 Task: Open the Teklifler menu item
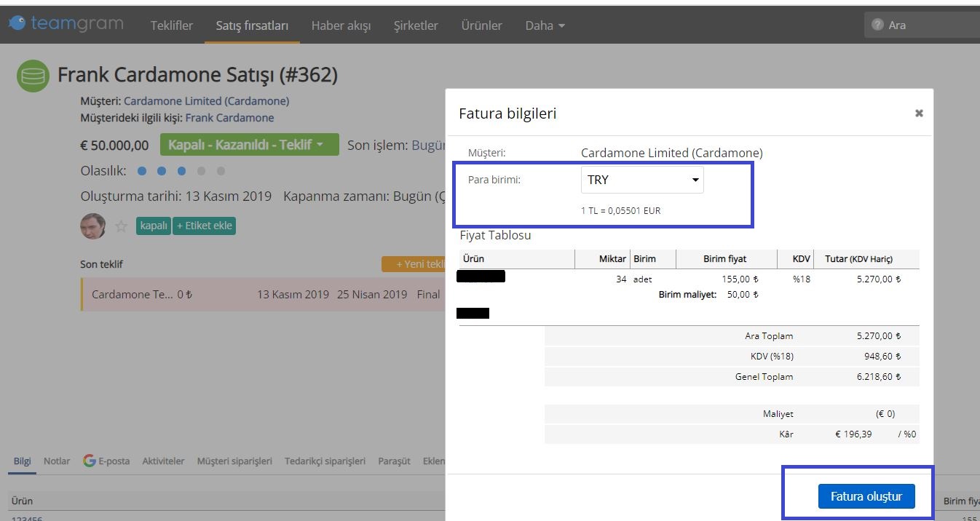tap(172, 25)
